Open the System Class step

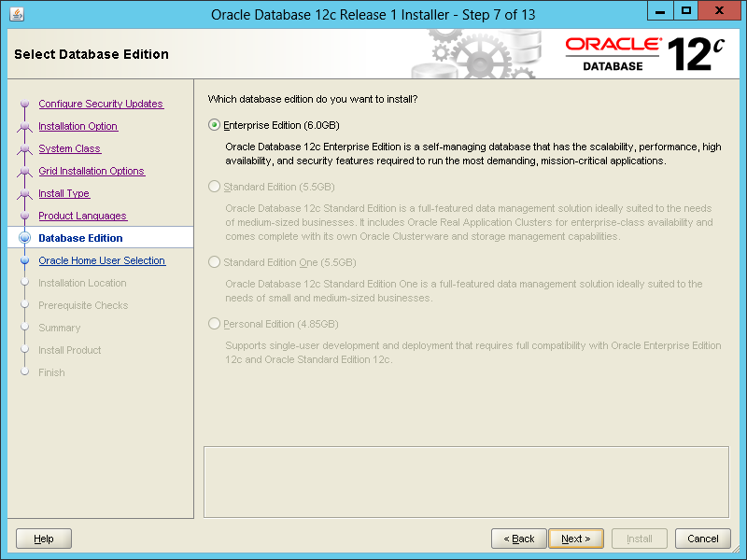click(x=69, y=148)
